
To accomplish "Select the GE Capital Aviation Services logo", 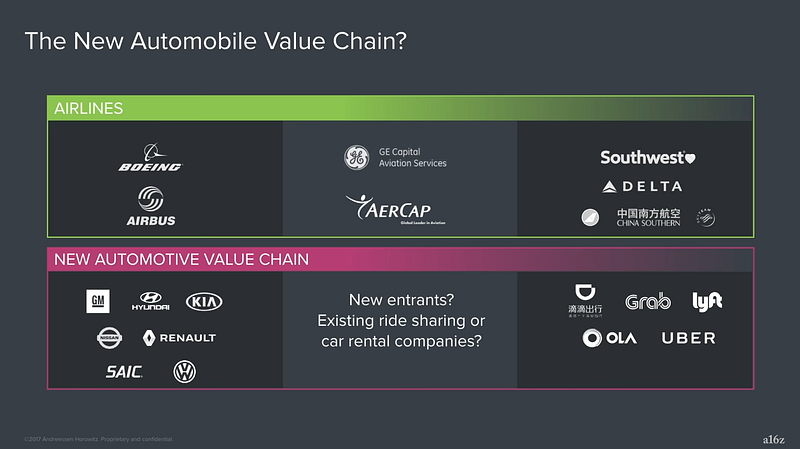I will (x=395, y=158).
